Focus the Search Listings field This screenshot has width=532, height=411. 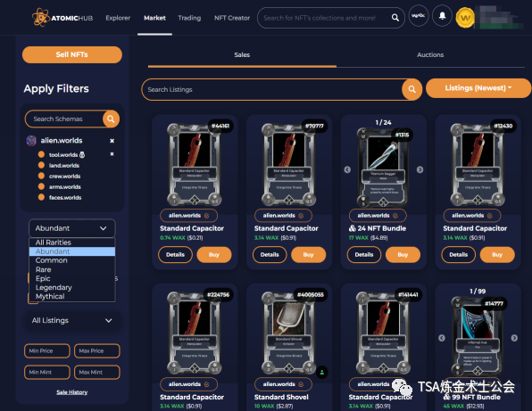[x=272, y=89]
